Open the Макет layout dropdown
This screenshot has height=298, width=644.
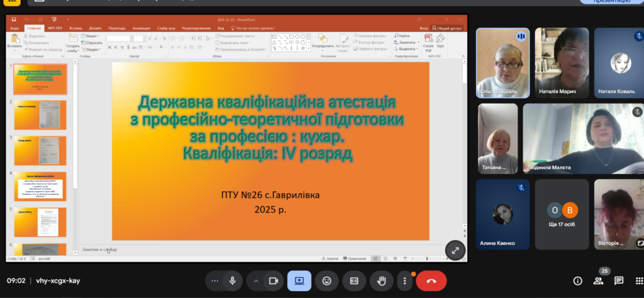(92, 36)
